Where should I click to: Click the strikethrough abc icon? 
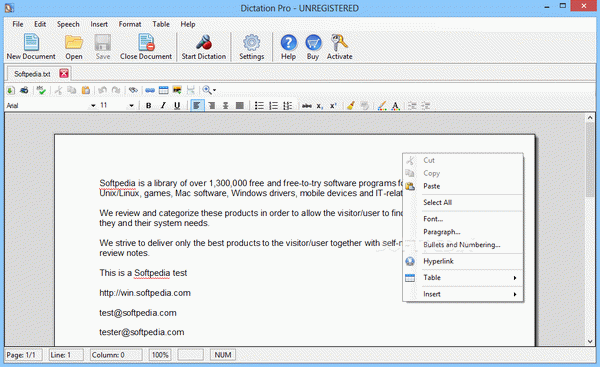point(307,106)
